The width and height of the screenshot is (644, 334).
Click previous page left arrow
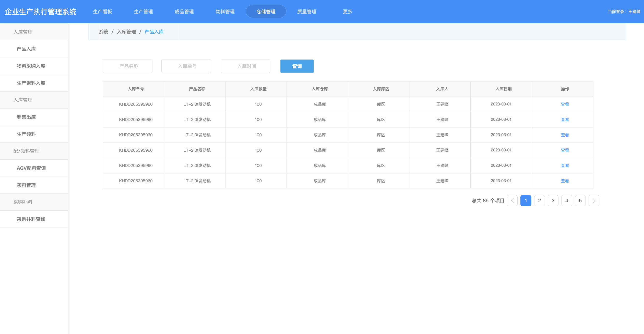pyautogui.click(x=512, y=200)
